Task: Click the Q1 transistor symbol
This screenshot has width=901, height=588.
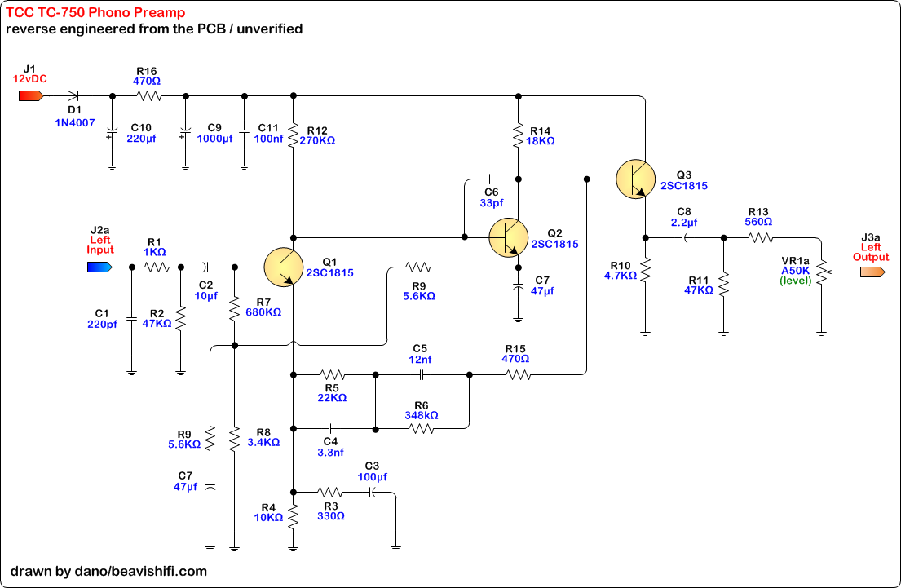Action: point(284,267)
